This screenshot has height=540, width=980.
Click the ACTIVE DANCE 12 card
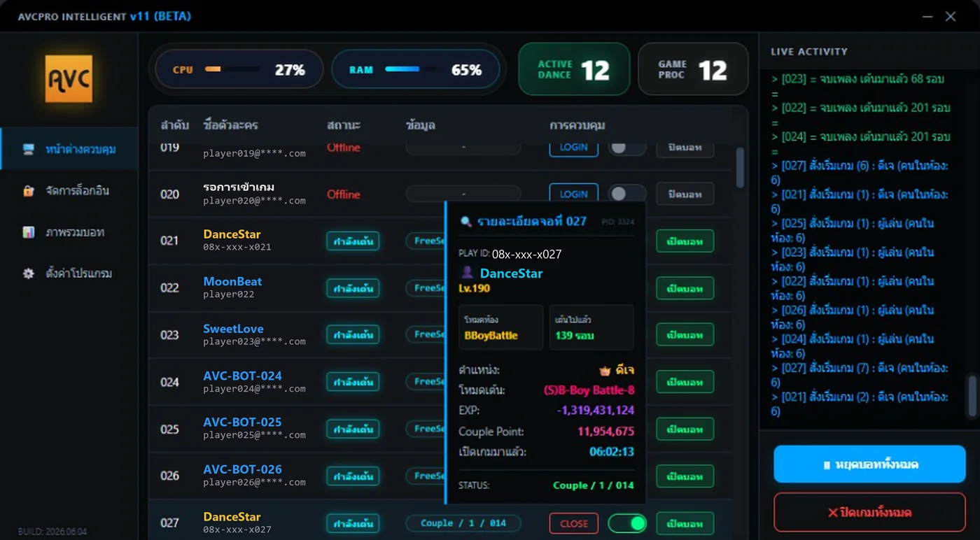point(574,69)
